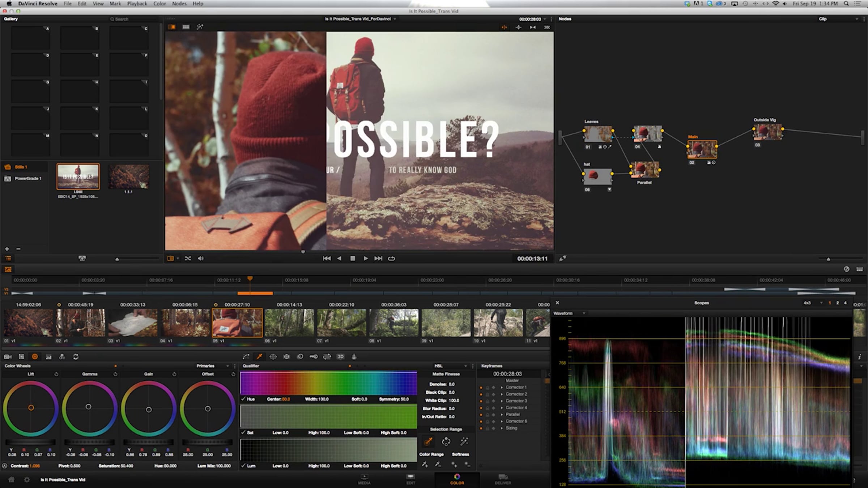
Task: Reset the Gain color wheel
Action: pos(174,374)
